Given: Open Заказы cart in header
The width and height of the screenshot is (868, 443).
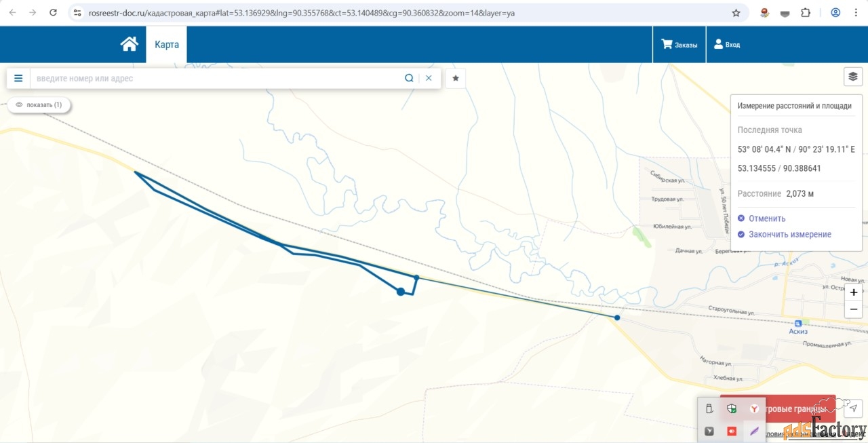Looking at the screenshot, I should 679,45.
